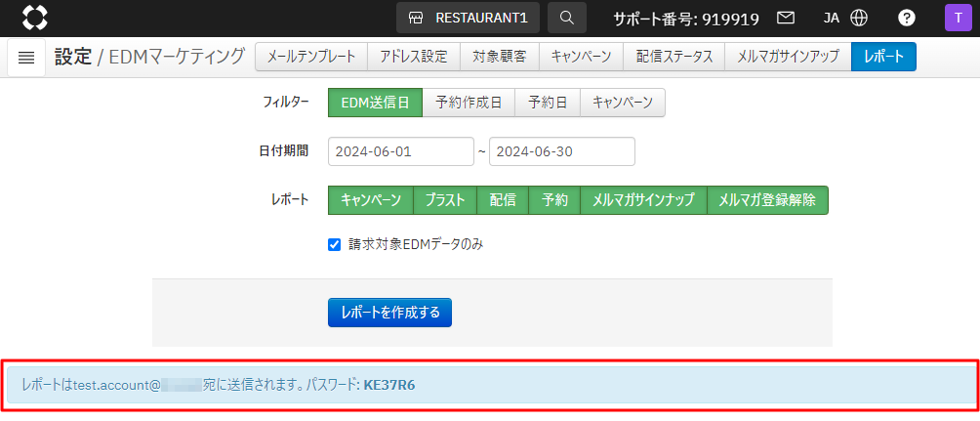Switch to the 配信ステータス tab
Viewport: 980px width, 421px height.
click(674, 57)
